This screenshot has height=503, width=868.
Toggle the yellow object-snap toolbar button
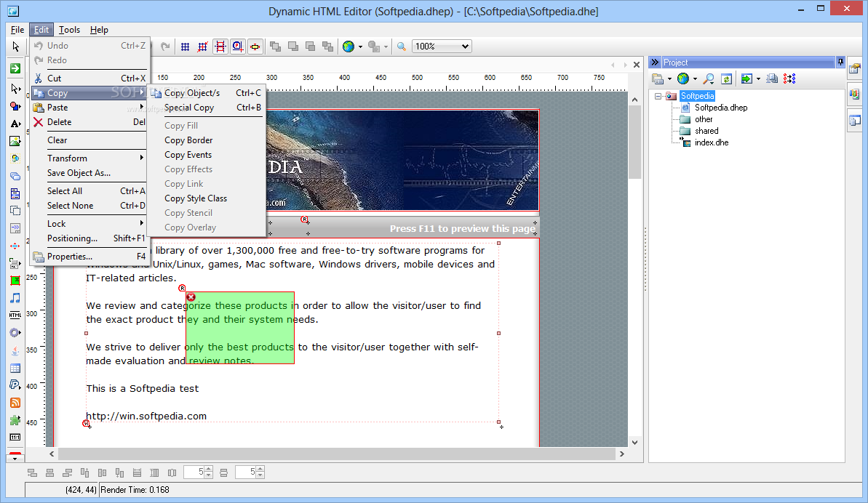pyautogui.click(x=255, y=47)
